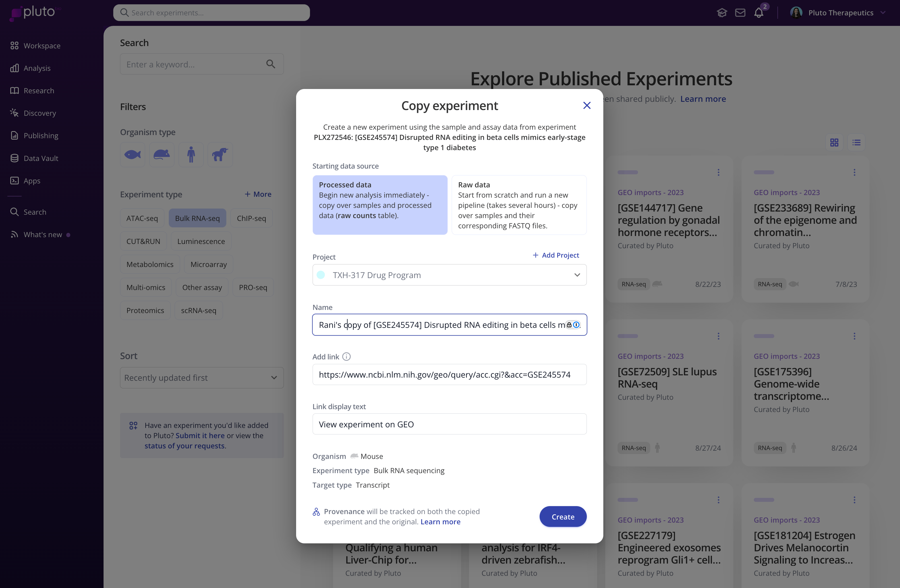
Task: Click the Add link info icon
Action: [346, 356]
